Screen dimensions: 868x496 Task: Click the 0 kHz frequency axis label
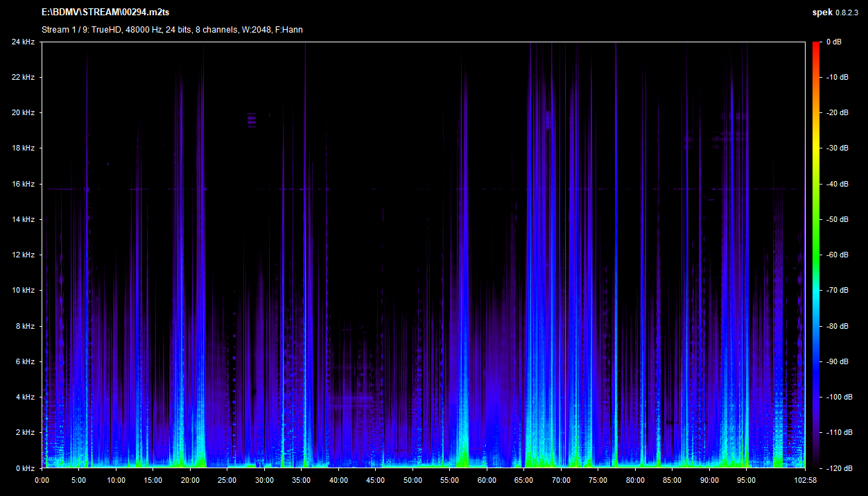point(25,468)
